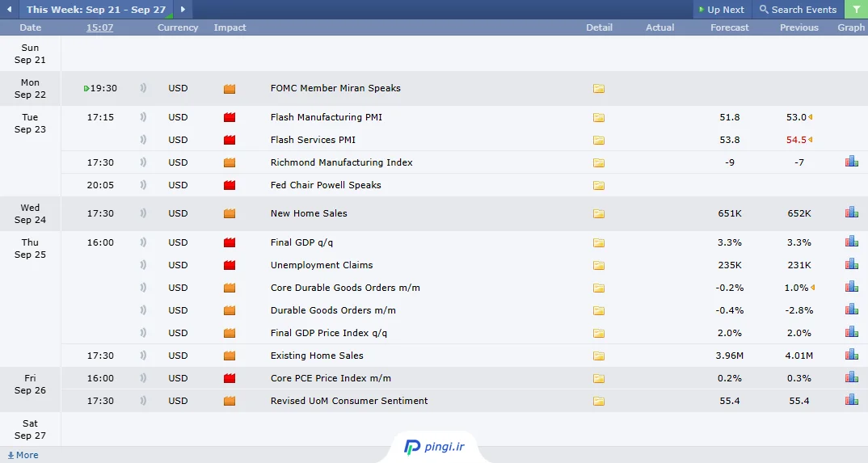Viewport: 868px width, 463px height.
Task: Open detail folder for Fed Chair Powell Speaks
Action: 599,185
